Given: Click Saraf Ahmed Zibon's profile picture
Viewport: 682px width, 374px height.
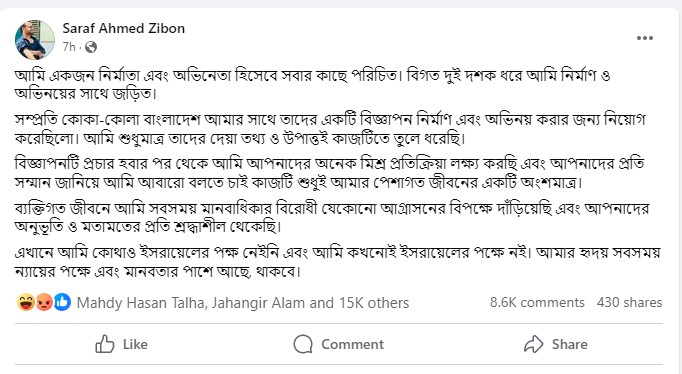Looking at the screenshot, I should (35, 40).
